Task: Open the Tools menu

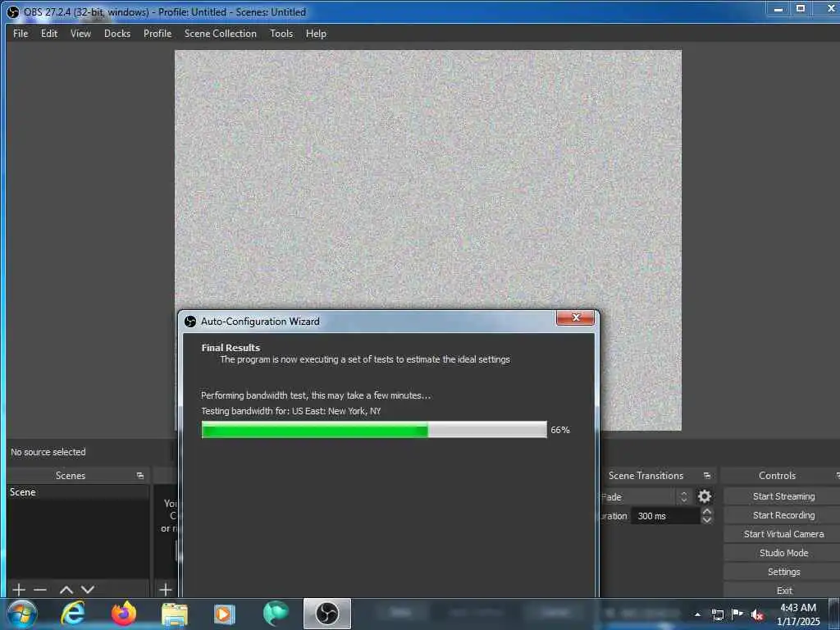Action: (x=281, y=33)
